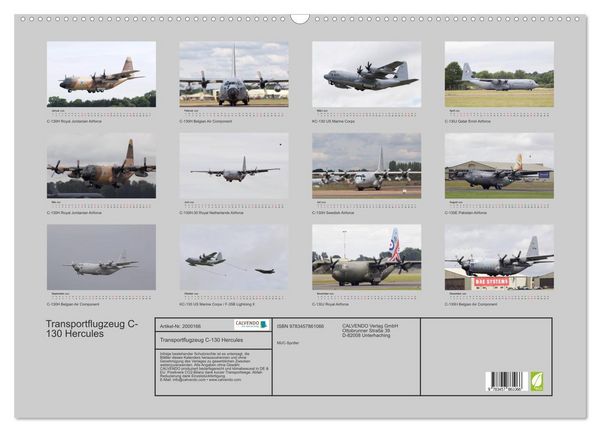Open the Royal Airforce C-130J flag-tail photo
This screenshot has height=432, width=600.
coord(367,257)
